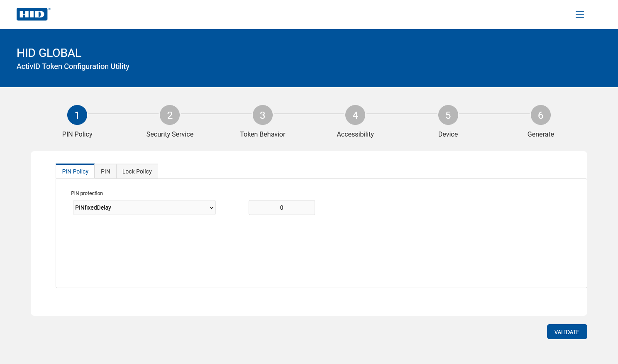Select step 5 Device circle

[x=448, y=115]
